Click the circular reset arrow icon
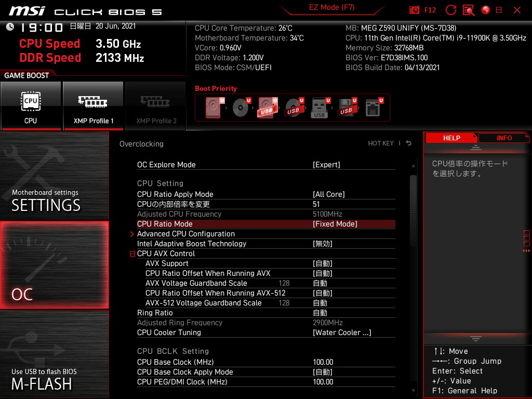 coord(451,10)
